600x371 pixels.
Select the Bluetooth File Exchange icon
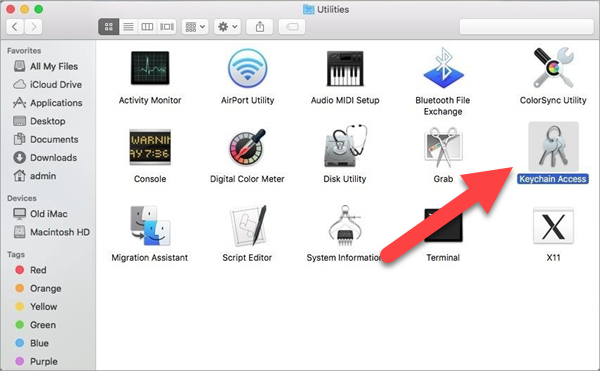click(443, 68)
